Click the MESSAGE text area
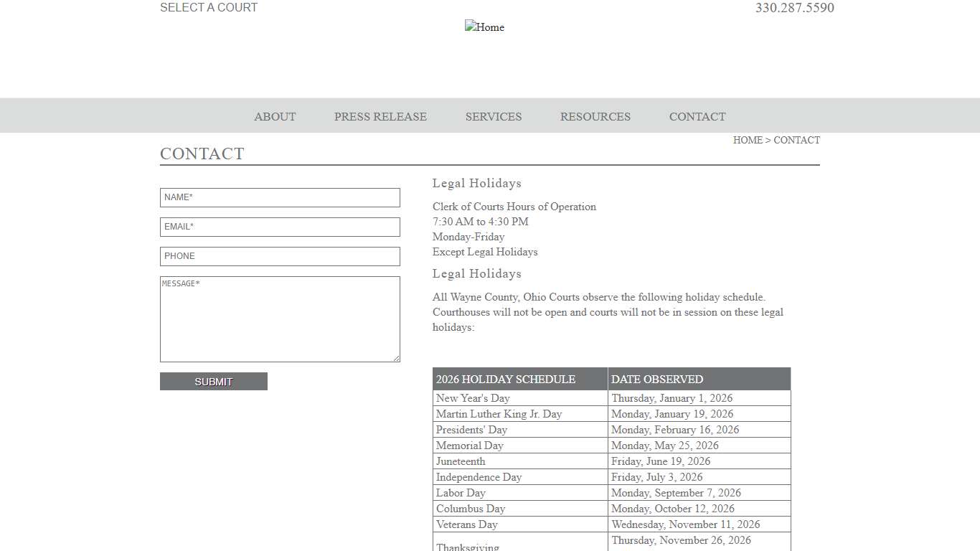The image size is (980, 551). pyautogui.click(x=280, y=319)
